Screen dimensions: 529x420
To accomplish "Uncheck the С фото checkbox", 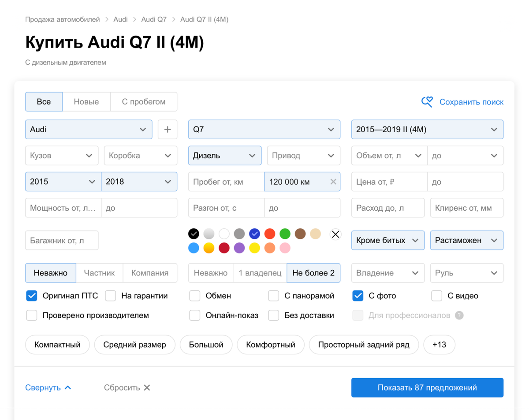I will coord(358,296).
